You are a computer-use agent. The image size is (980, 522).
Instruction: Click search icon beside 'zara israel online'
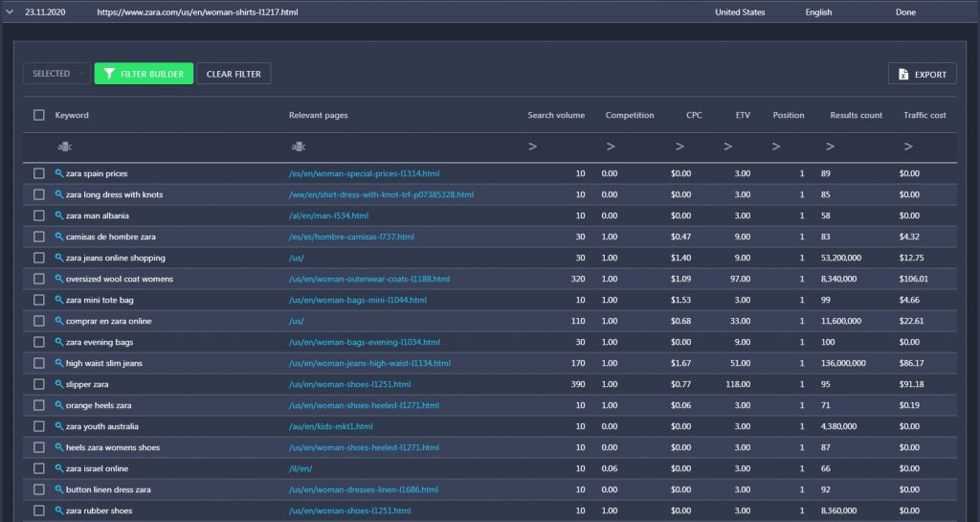click(x=58, y=467)
